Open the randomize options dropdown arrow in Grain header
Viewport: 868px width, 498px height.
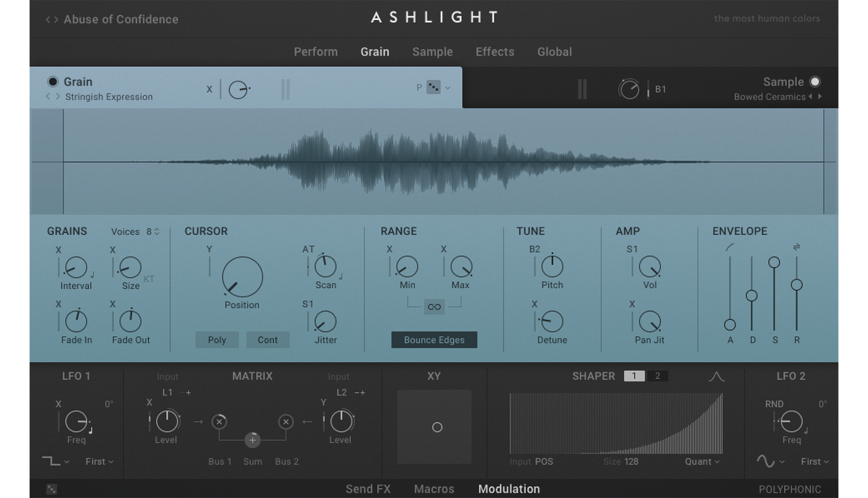tap(448, 88)
